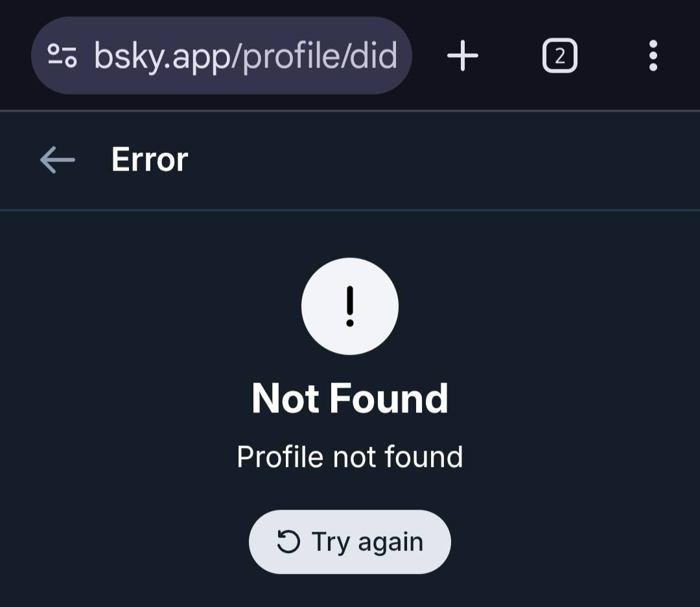Click the /profile/did path in the URL
Viewport: 700px width, 607px height.
316,56
